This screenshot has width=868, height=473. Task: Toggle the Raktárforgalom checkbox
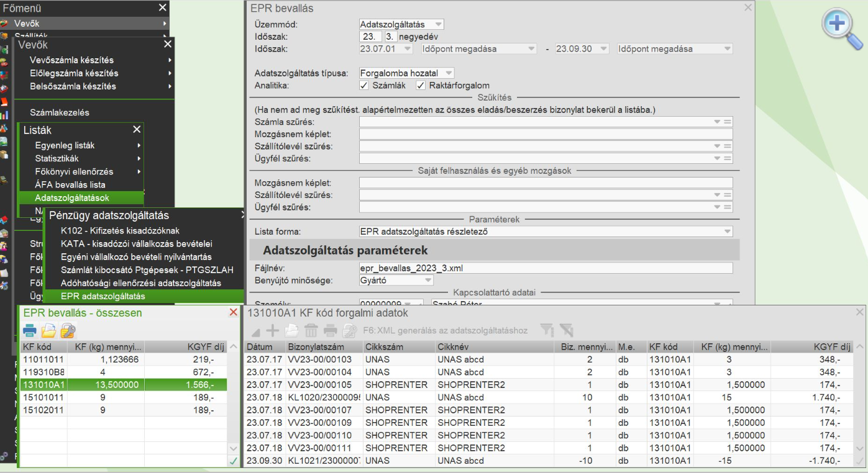pos(421,86)
